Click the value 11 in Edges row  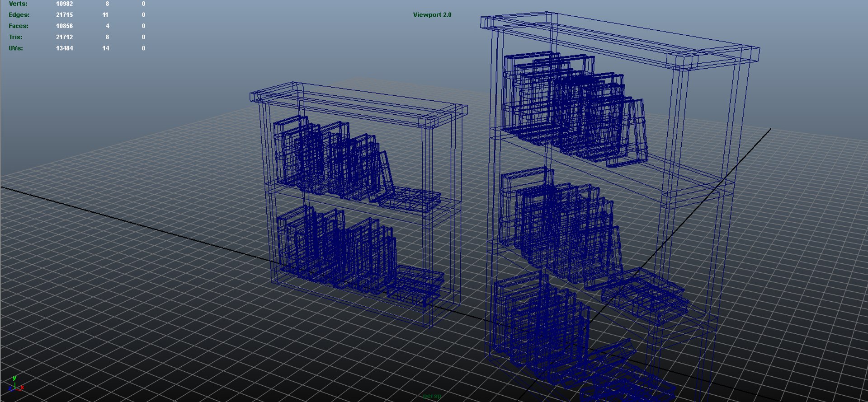(105, 15)
